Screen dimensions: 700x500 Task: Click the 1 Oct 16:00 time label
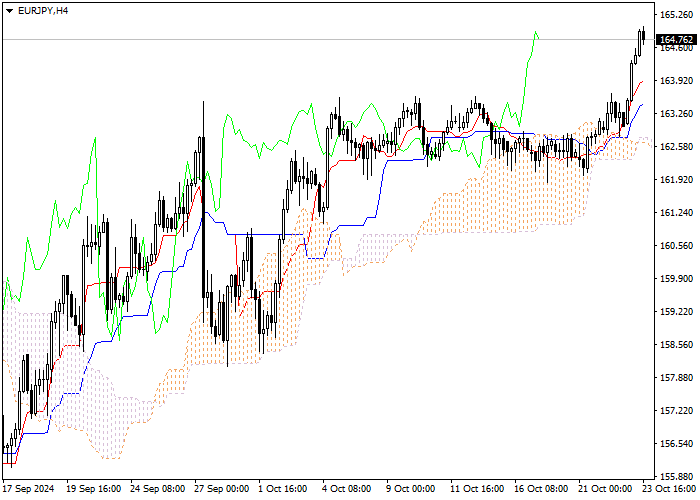click(x=283, y=489)
